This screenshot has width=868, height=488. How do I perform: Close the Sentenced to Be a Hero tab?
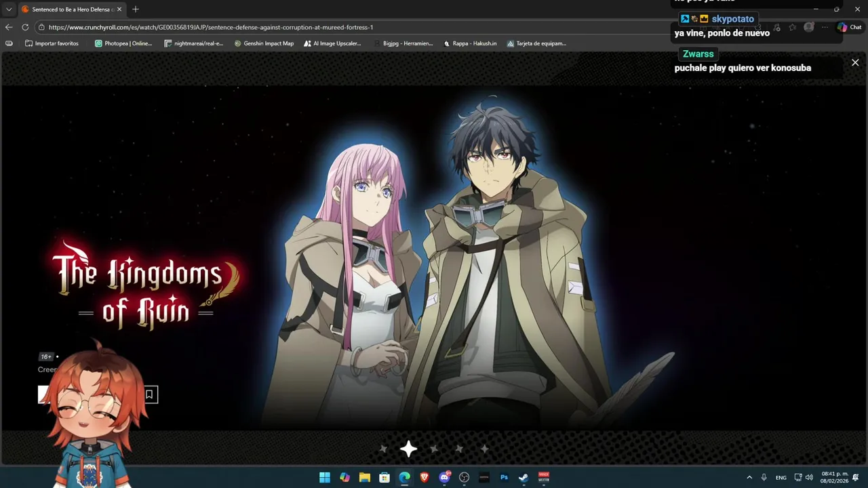click(119, 9)
